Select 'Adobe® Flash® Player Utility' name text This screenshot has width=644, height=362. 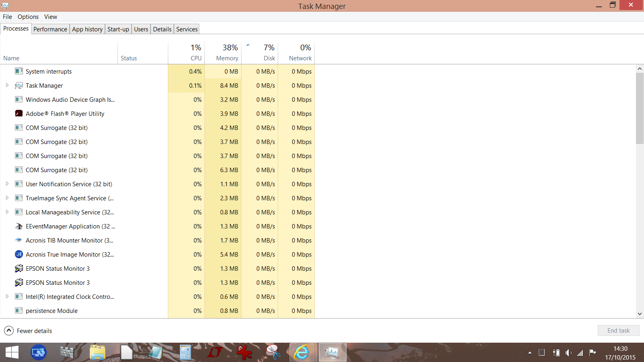pyautogui.click(x=65, y=113)
